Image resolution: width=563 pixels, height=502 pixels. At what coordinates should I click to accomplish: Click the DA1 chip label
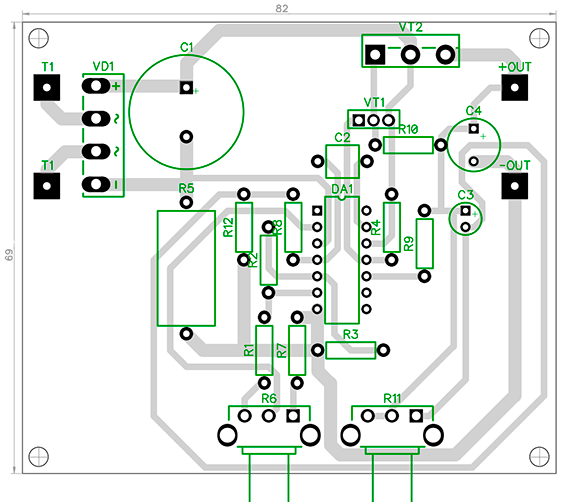click(342, 189)
